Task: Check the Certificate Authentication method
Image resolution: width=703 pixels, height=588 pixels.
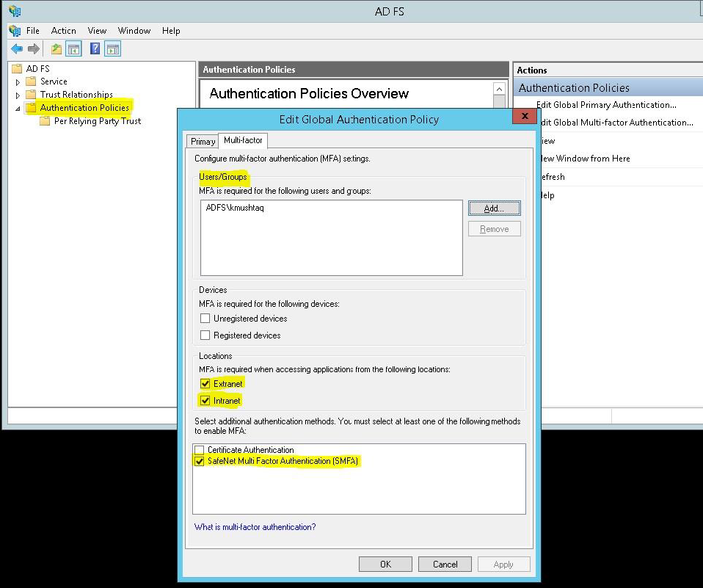Action: click(x=199, y=450)
